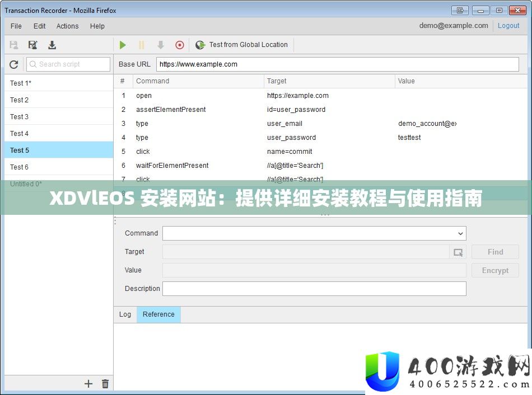Open the File menu

pos(16,26)
